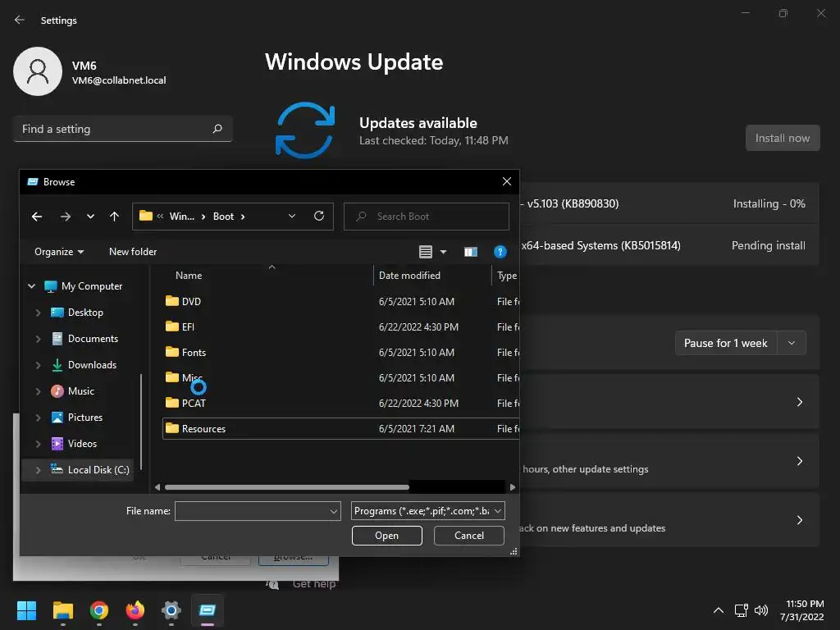This screenshot has width=840, height=630.
Task: Refresh the Boot folder listing
Action: 319,216
